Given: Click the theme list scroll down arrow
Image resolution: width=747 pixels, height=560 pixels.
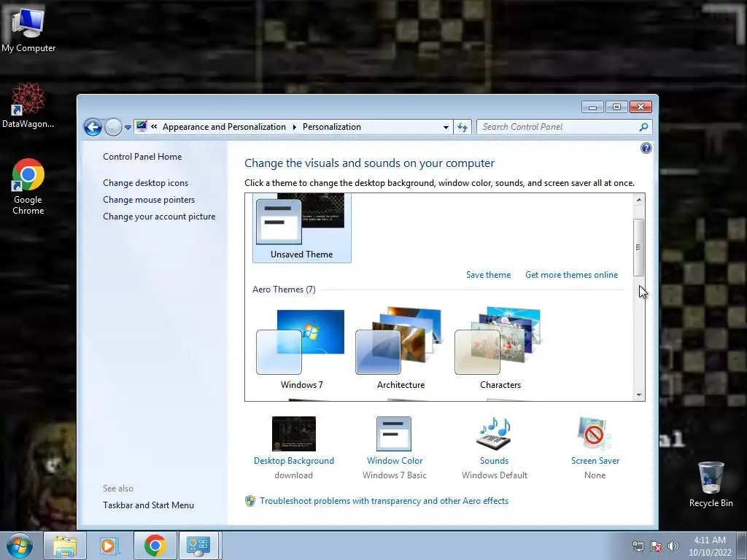Looking at the screenshot, I should tap(639, 394).
